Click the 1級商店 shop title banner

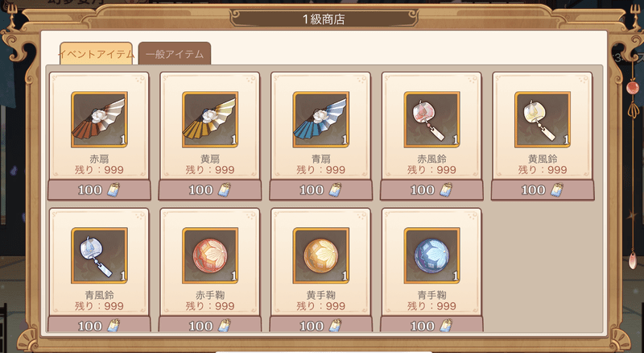point(324,19)
